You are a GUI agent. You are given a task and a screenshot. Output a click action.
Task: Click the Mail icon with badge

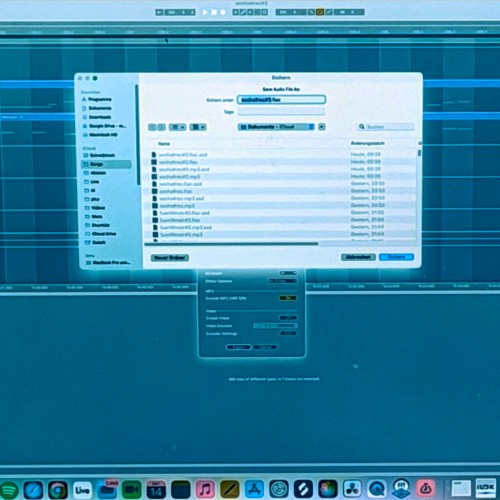click(x=107, y=490)
